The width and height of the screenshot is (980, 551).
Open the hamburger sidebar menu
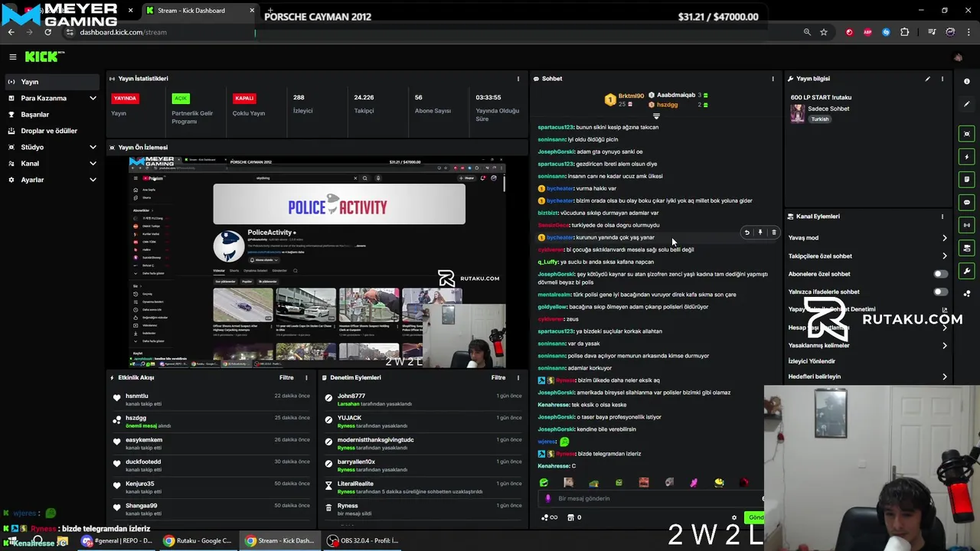click(x=13, y=57)
